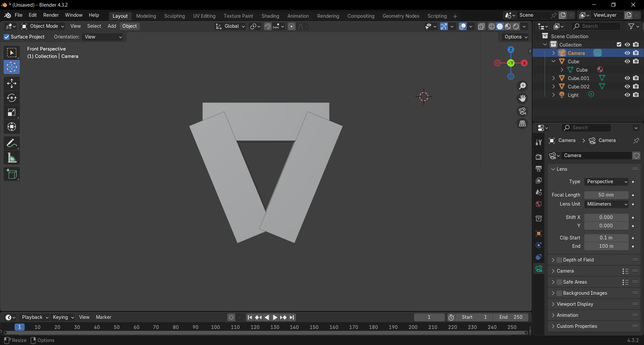
Task: Toggle camera view icon in viewport
Action: pos(522,111)
